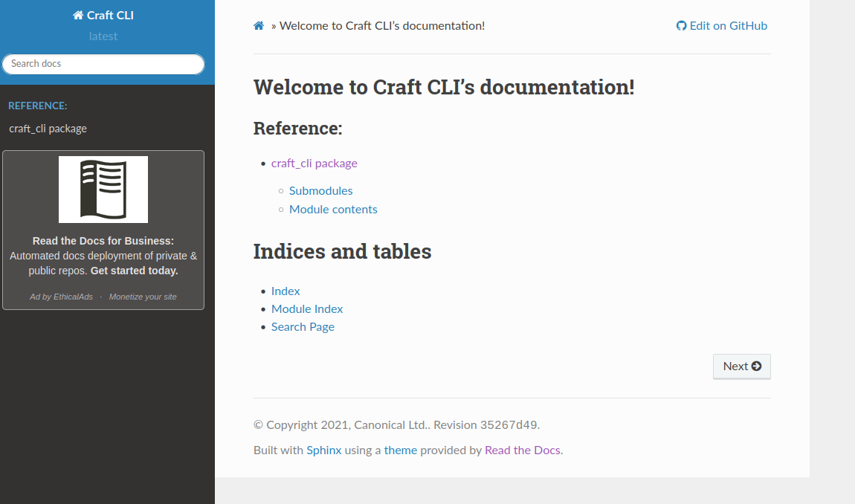Open craft_cli package link in Reference list
This screenshot has width=855, height=504.
[314, 163]
